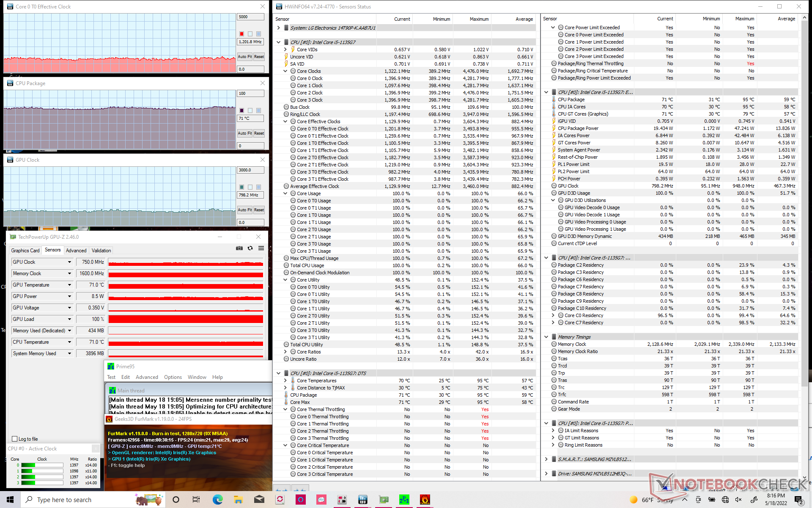Open GPU Clock sensor dropdown
Screen dimensions: 812x508
pos(70,262)
